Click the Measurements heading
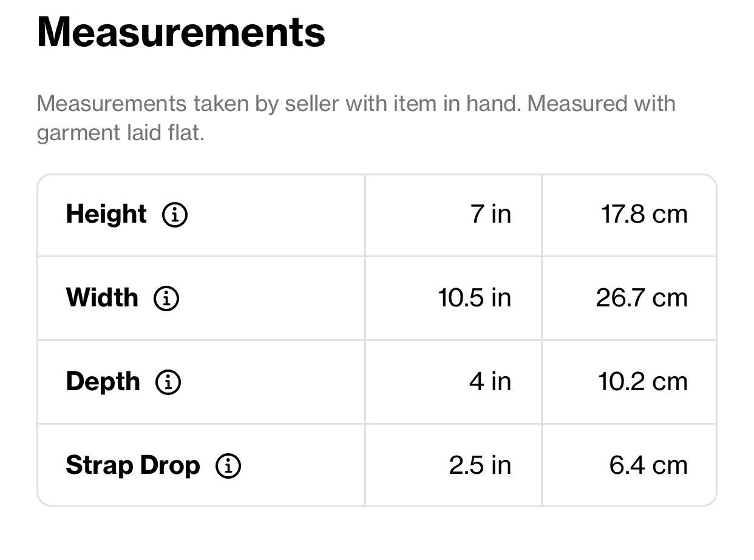 [181, 32]
